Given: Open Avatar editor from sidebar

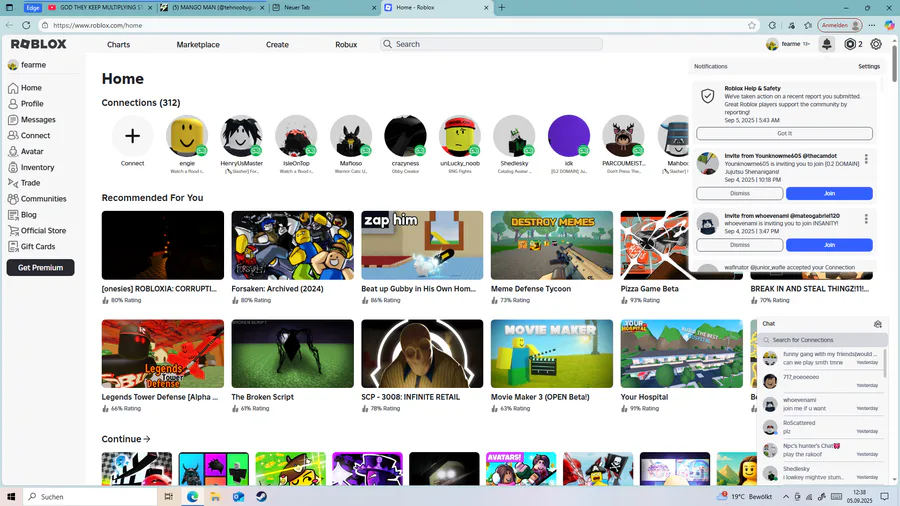Looking at the screenshot, I should [x=26, y=151].
